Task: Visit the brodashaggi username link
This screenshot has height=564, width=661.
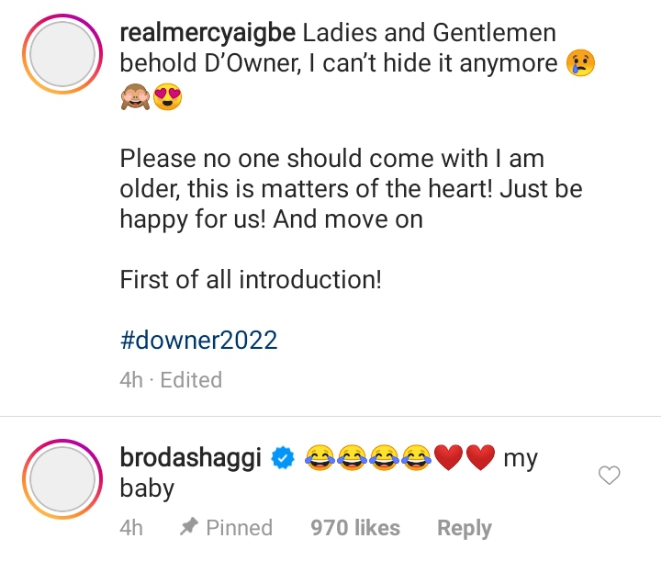Action: 191,459
